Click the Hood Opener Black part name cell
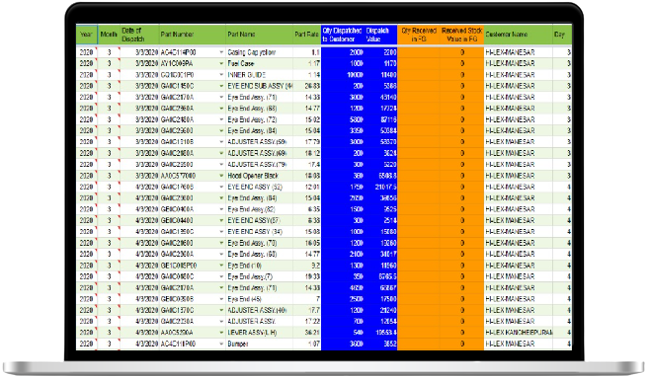This screenshot has width=651, height=383. [259, 176]
